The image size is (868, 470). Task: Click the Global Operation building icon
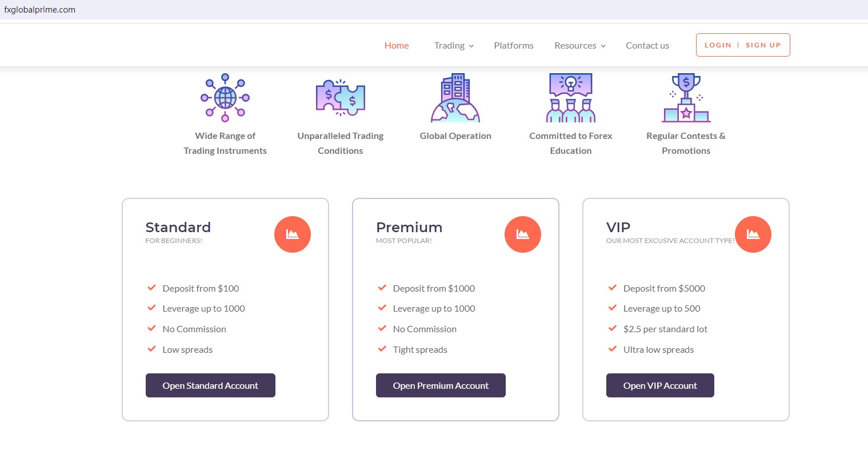pos(455,98)
